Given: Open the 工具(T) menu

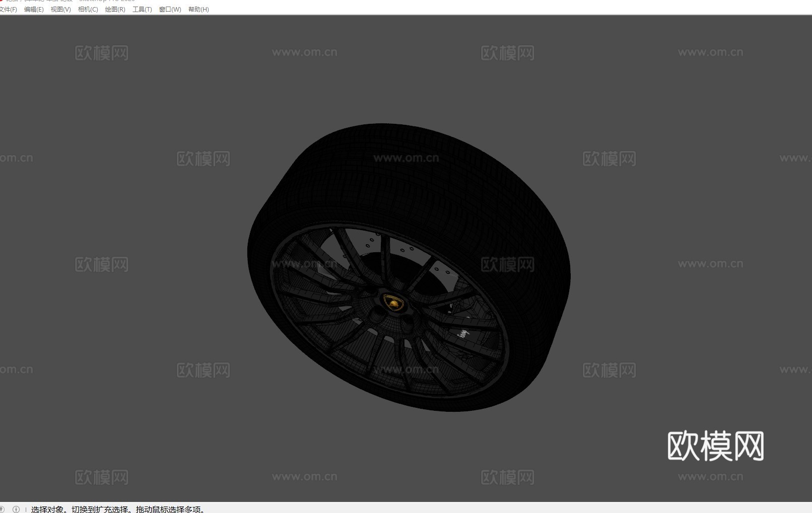Looking at the screenshot, I should tap(142, 10).
